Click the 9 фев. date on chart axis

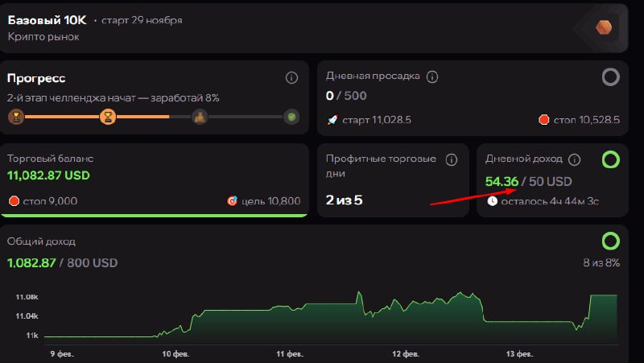[62, 353]
